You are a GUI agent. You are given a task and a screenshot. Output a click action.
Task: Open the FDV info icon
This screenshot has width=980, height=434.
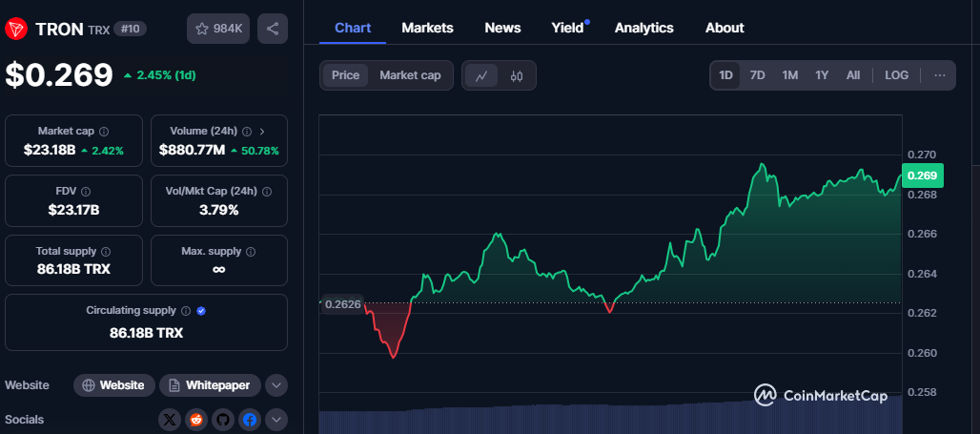coord(86,192)
